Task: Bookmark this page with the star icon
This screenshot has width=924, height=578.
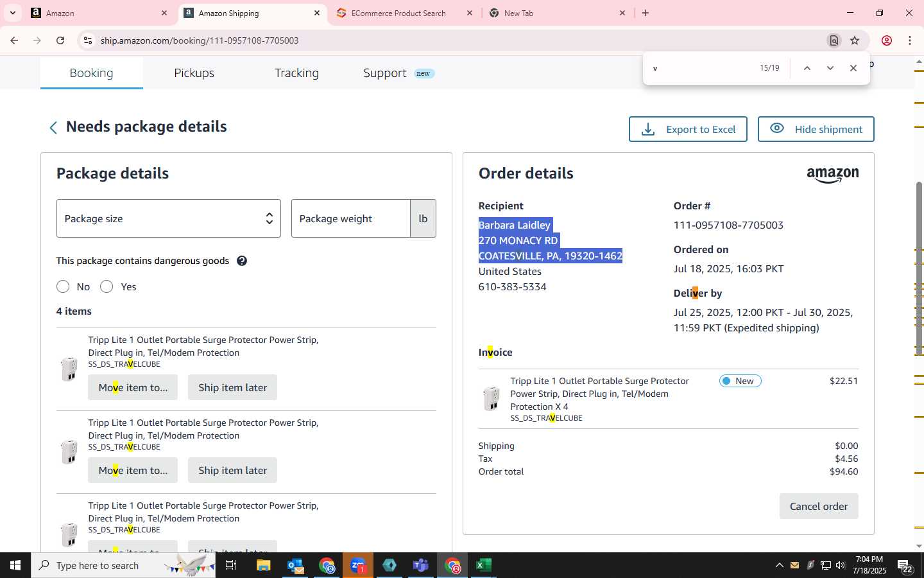Action: (x=855, y=40)
